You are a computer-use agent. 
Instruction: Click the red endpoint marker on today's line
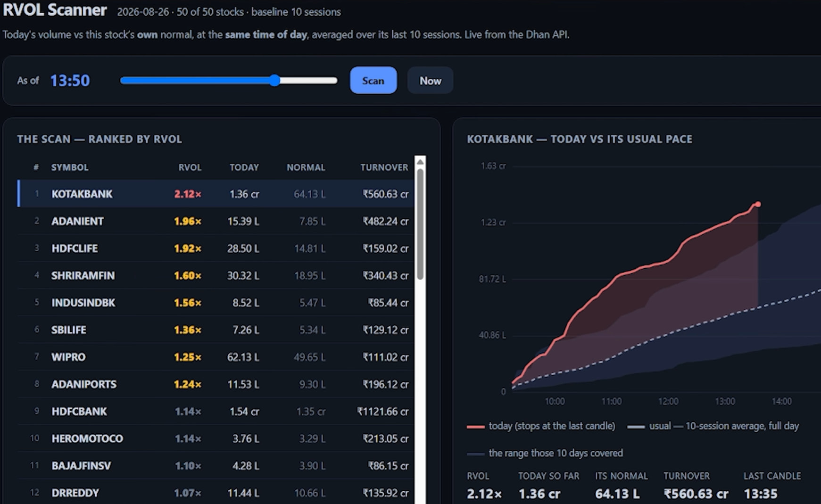[x=758, y=204]
